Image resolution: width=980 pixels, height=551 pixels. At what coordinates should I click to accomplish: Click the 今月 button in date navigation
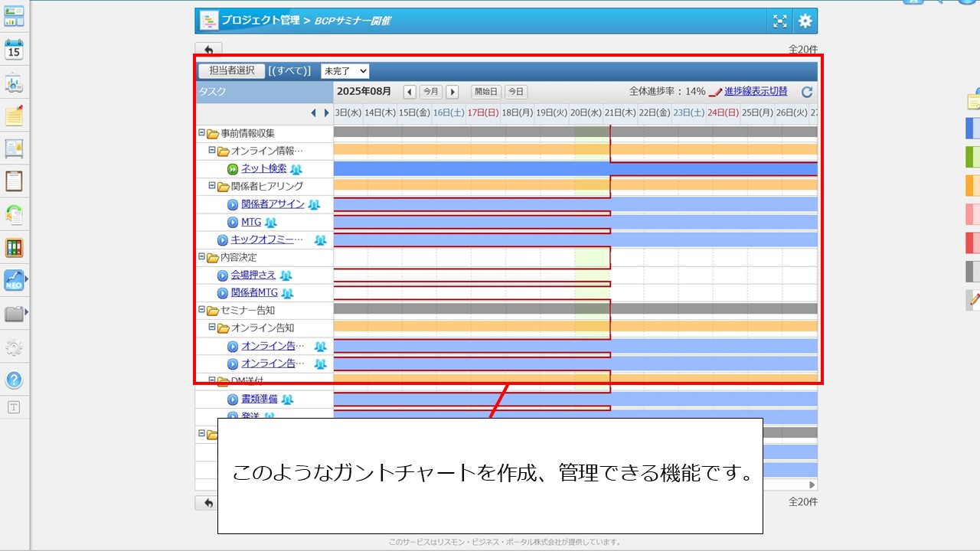pos(431,92)
